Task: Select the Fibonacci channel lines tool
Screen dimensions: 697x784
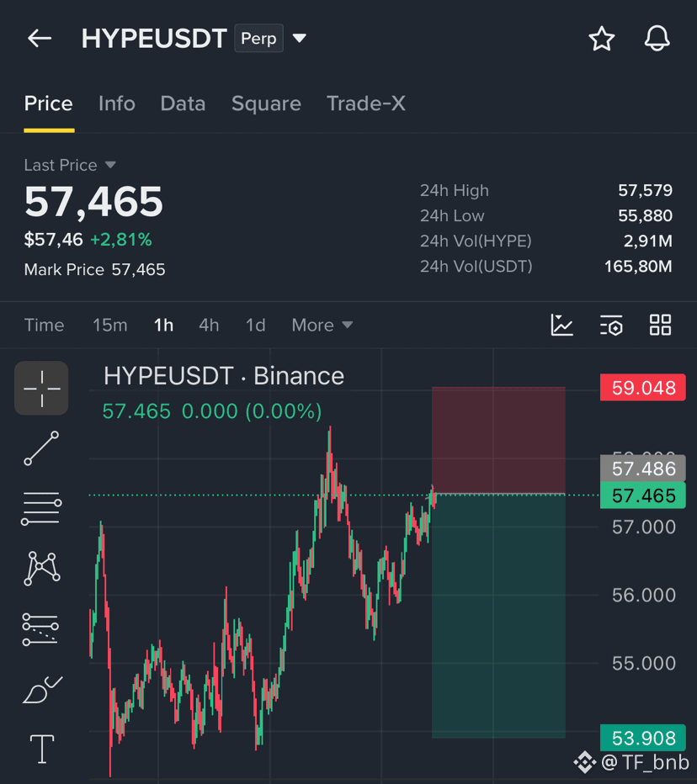Action: click(40, 629)
